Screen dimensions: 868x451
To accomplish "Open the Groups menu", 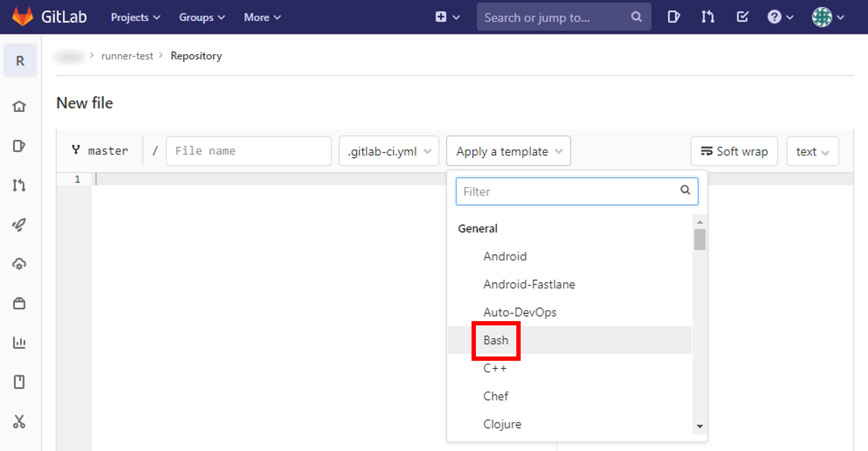I will [201, 17].
